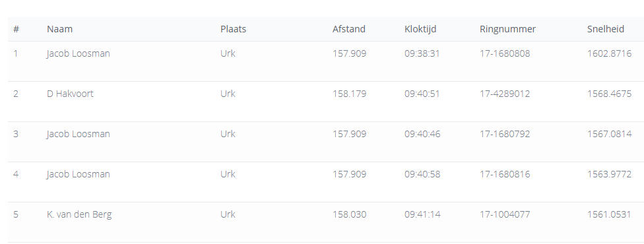
Task: Select the Afstand column header
Action: click(348, 29)
